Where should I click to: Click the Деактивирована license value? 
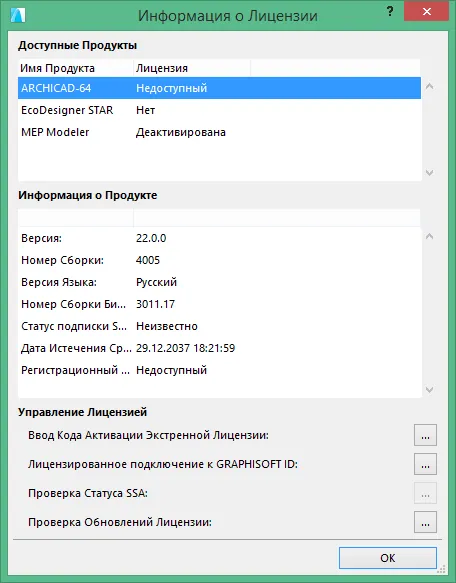pos(181,132)
